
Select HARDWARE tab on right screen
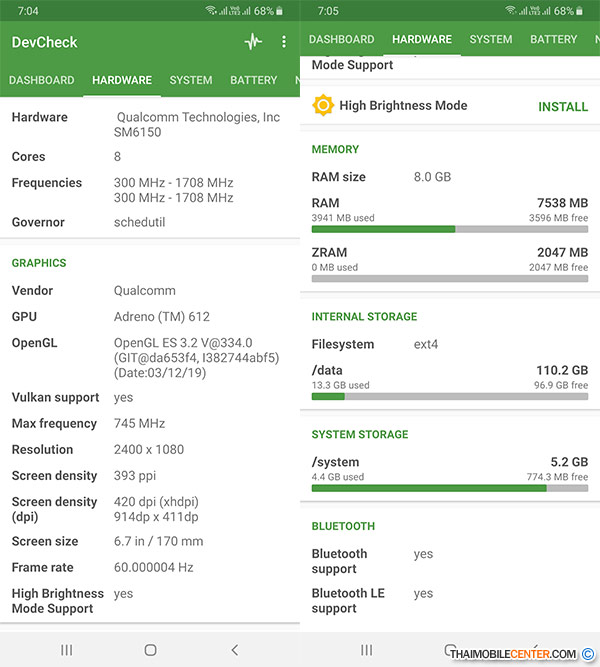coord(422,39)
